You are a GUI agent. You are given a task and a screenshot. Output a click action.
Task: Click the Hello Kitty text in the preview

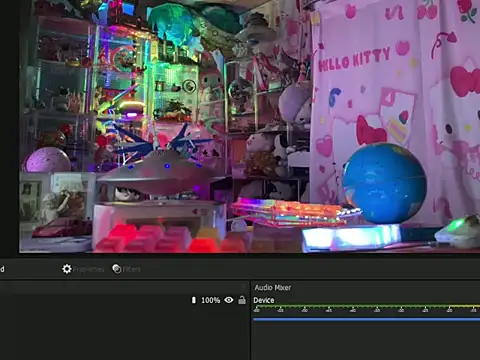(x=354, y=59)
